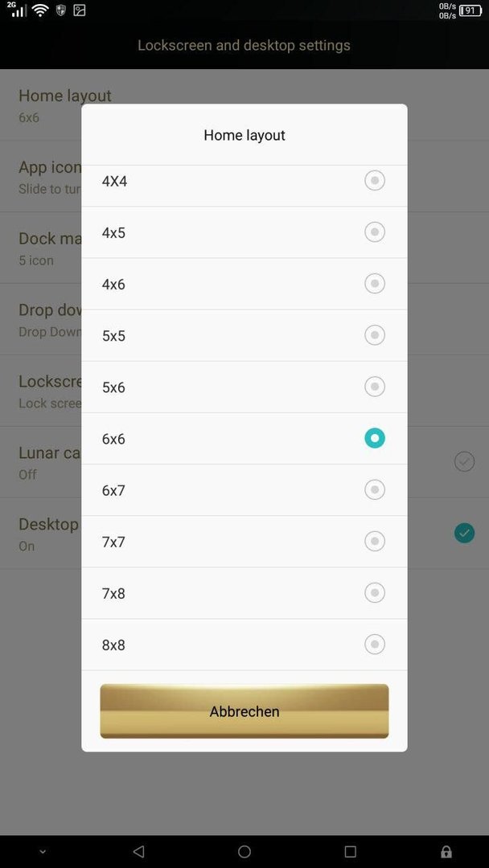Pick the 4x6 layout radio button
Viewport: 489px width, 868px height.
pyautogui.click(x=374, y=284)
